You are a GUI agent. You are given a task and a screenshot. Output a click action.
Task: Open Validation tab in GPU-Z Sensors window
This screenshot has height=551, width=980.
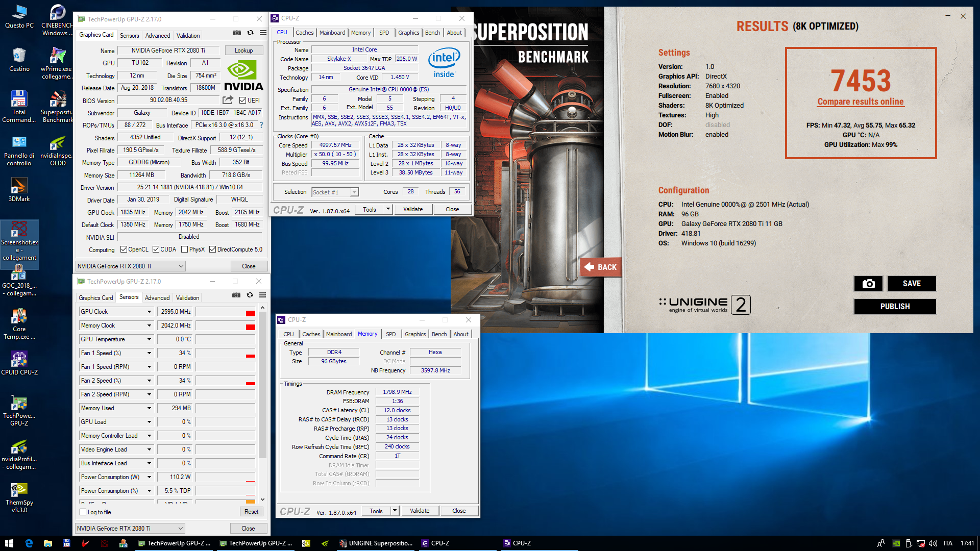[187, 298]
